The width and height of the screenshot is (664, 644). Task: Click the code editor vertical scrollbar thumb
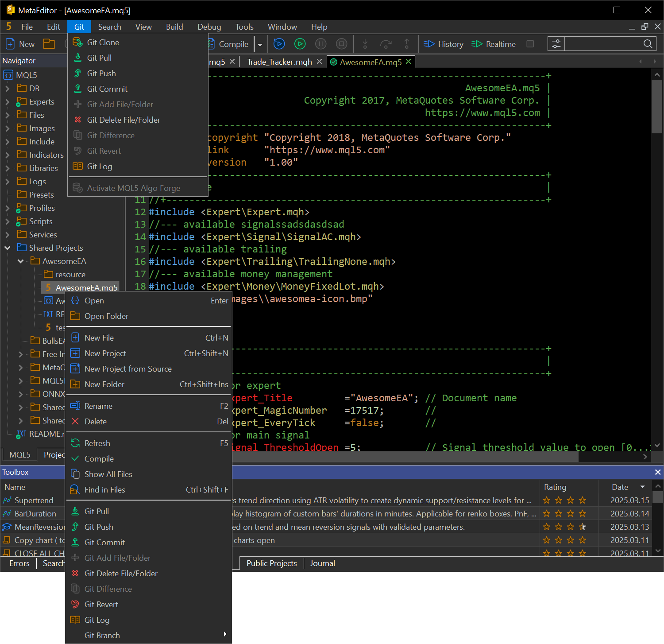(x=657, y=106)
